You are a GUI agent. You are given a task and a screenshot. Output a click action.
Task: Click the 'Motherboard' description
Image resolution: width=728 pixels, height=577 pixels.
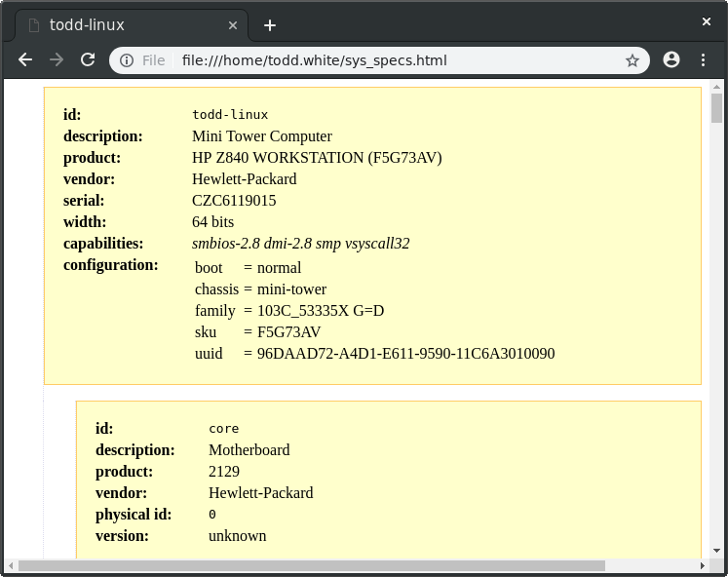tap(249, 450)
